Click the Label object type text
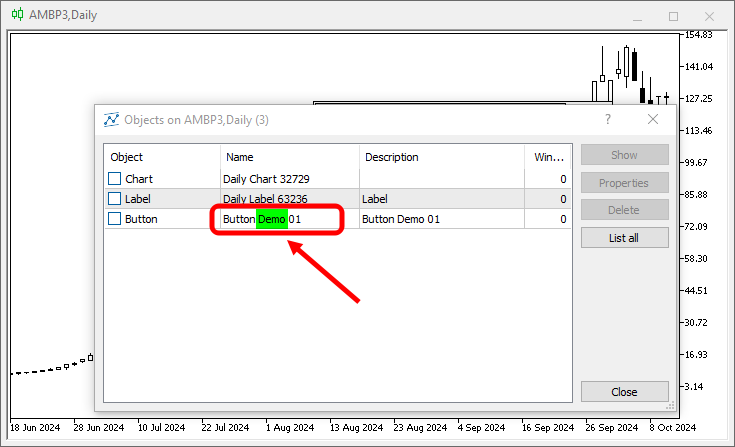 tap(138, 199)
